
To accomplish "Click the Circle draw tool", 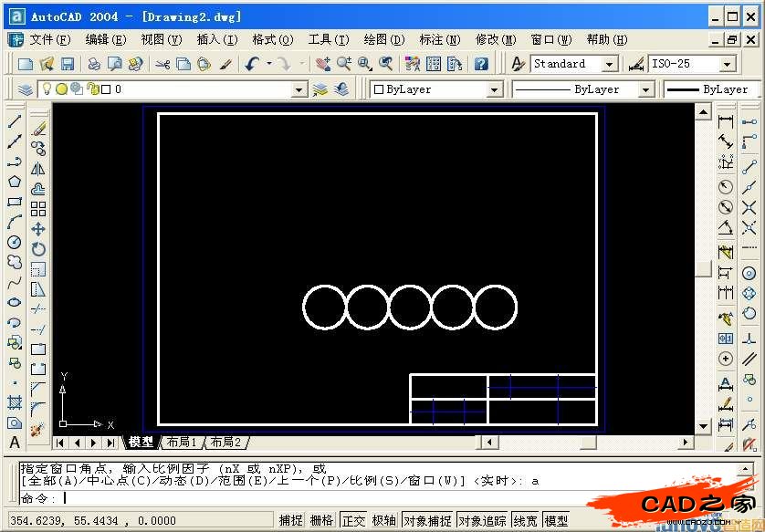I will (x=15, y=242).
